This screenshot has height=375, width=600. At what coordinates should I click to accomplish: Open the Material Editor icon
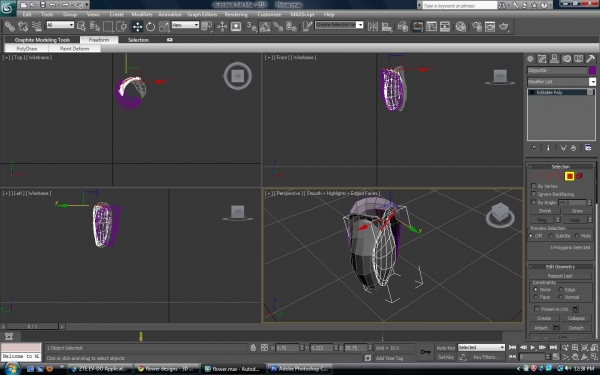pyautogui.click(x=461, y=26)
